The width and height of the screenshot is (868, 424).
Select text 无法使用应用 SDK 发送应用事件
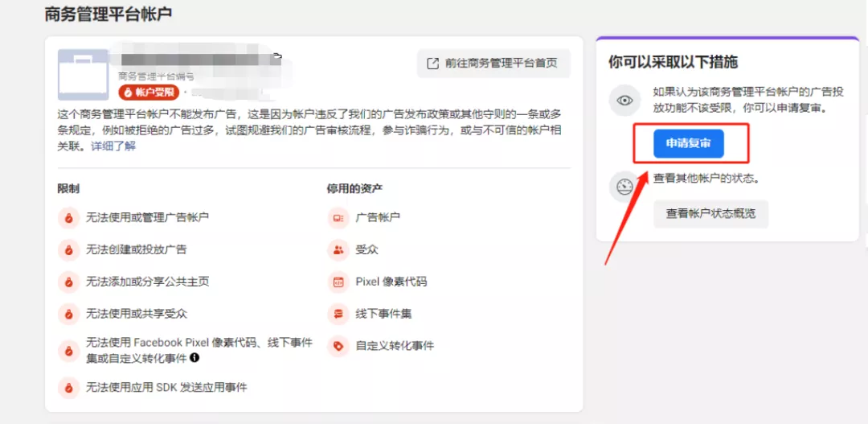[166, 388]
